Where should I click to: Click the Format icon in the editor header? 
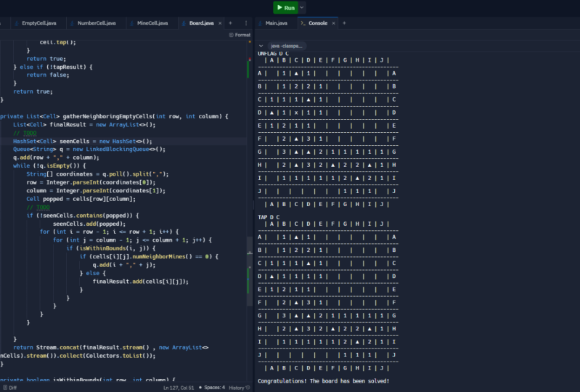click(231, 35)
